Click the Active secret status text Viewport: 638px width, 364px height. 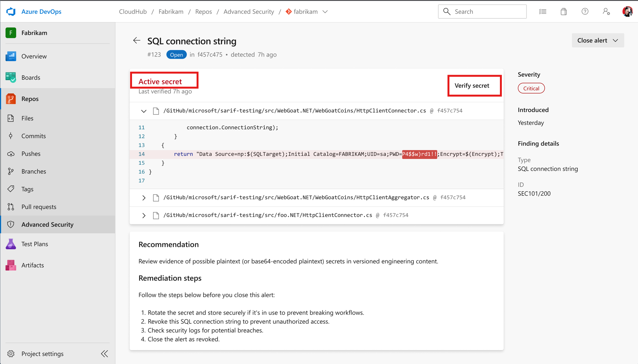pos(160,81)
